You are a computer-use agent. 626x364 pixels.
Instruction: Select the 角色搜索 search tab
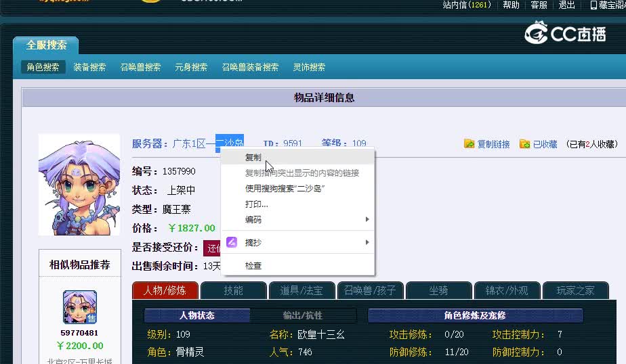tap(43, 67)
